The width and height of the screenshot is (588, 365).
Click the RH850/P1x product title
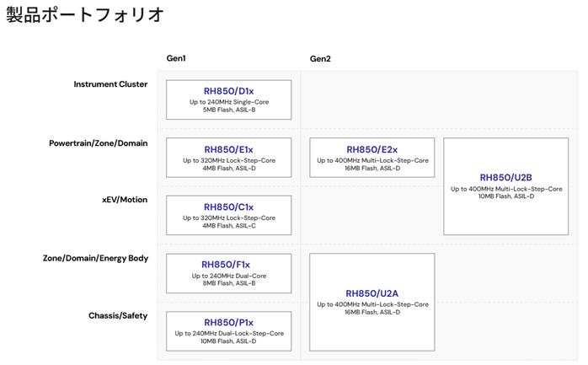click(228, 322)
